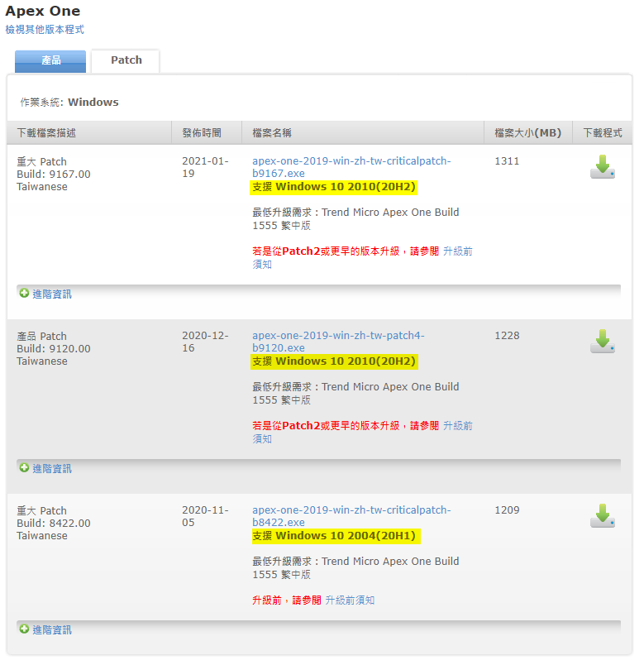The width and height of the screenshot is (644, 665).
Task: Download the Build 9167 critical patch via arrow icon
Action: 603,167
